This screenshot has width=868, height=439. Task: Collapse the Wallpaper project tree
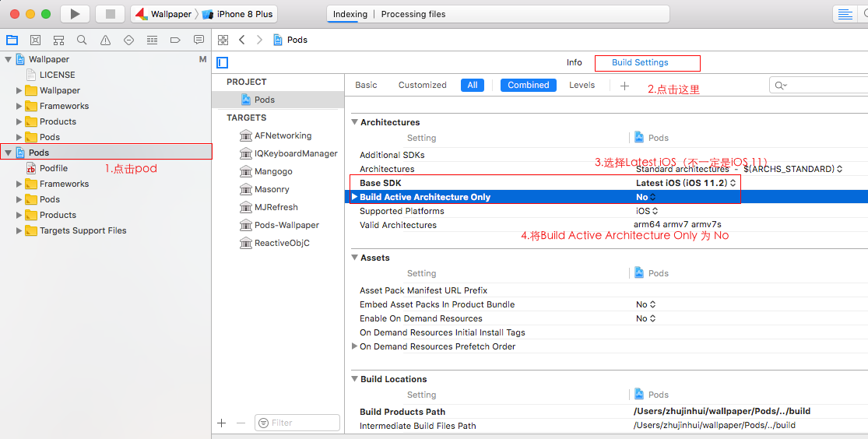(9, 59)
